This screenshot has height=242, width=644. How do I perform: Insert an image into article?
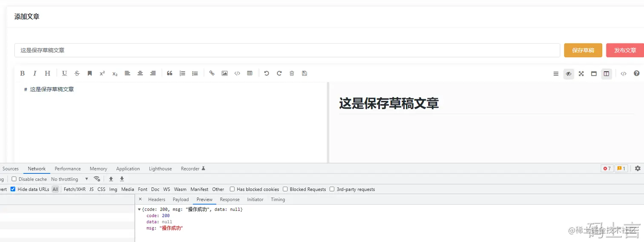click(x=224, y=73)
